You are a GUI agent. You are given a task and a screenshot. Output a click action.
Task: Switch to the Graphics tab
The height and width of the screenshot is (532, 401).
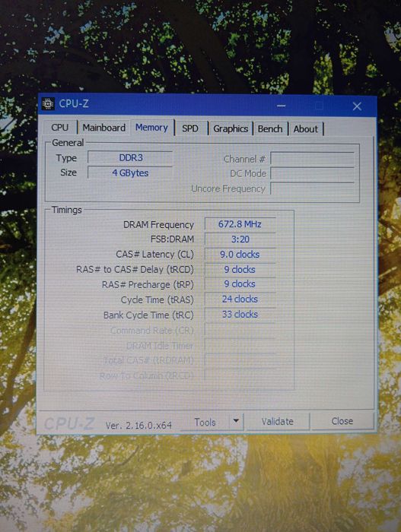point(231,128)
